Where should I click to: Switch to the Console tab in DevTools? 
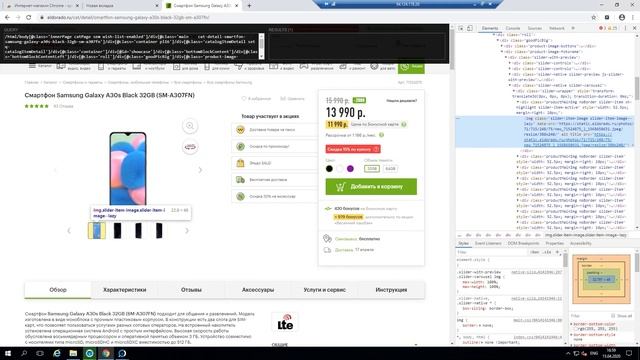coord(513,28)
